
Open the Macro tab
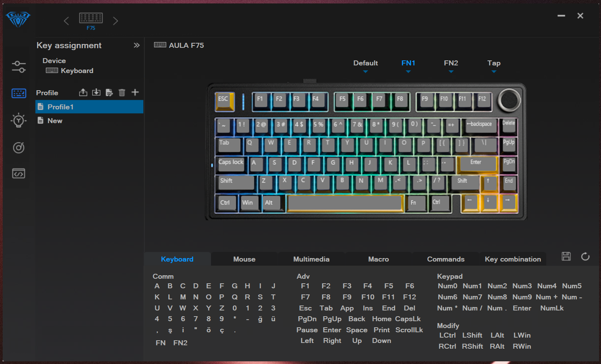point(378,259)
